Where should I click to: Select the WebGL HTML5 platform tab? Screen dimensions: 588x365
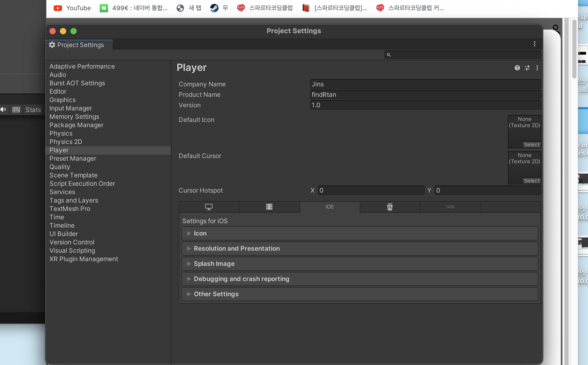(390, 207)
